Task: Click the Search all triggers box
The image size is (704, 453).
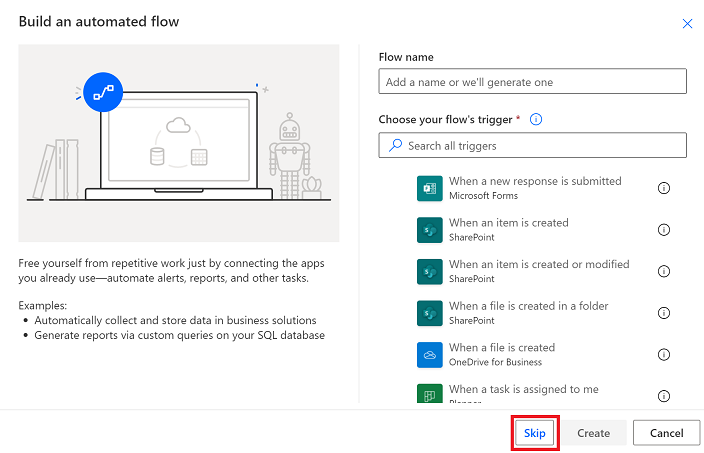Action: tap(532, 145)
